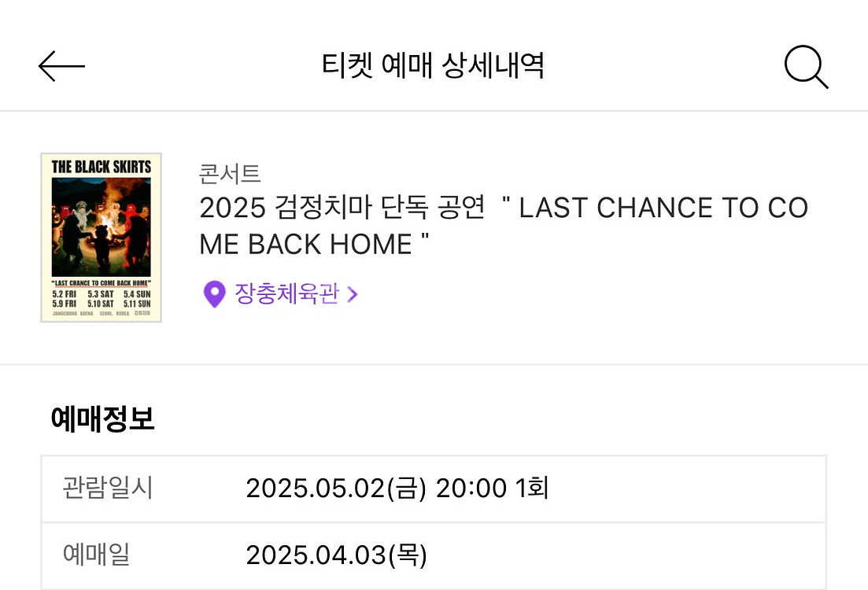Tap the purple location pin icon

pyautogui.click(x=214, y=294)
